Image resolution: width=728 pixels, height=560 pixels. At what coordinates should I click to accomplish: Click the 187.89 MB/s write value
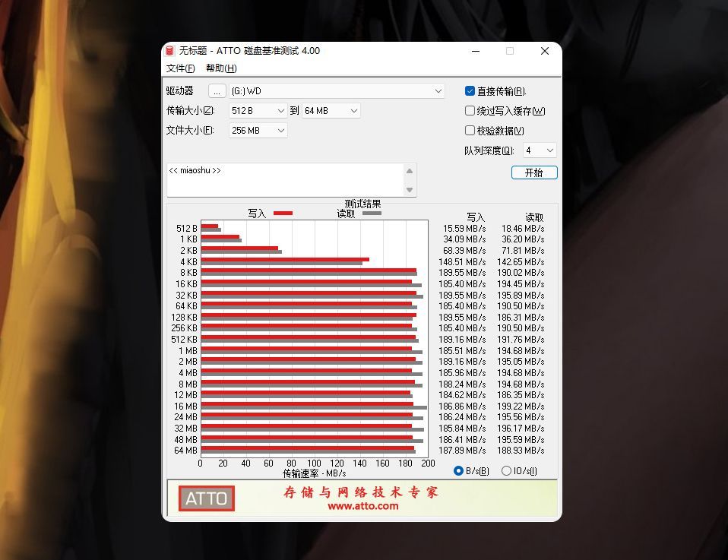[462, 451]
